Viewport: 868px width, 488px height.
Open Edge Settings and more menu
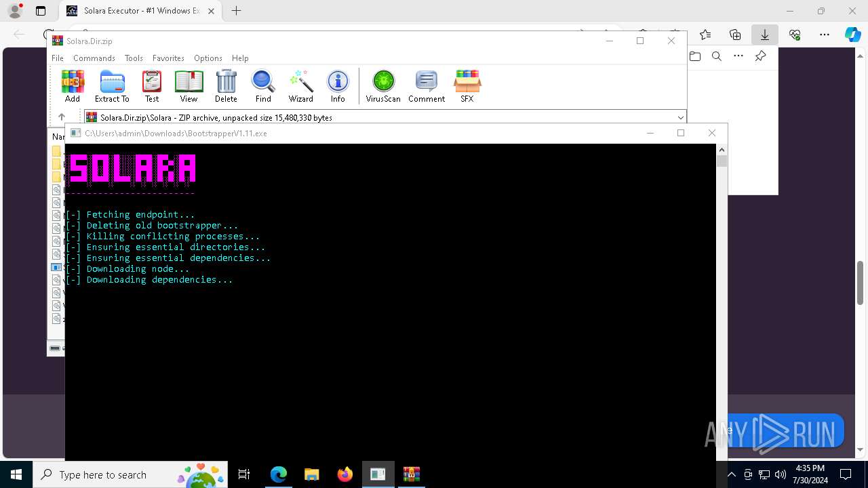(825, 35)
